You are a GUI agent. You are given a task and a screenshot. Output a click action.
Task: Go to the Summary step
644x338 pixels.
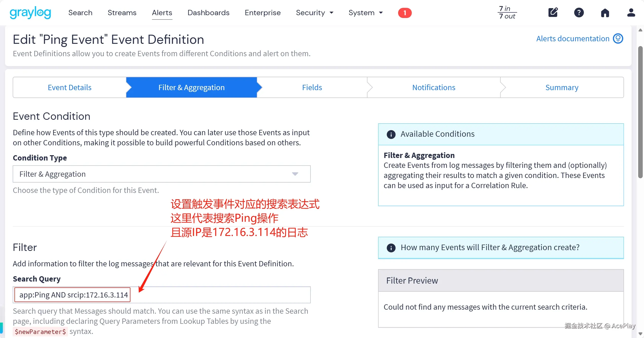point(562,87)
